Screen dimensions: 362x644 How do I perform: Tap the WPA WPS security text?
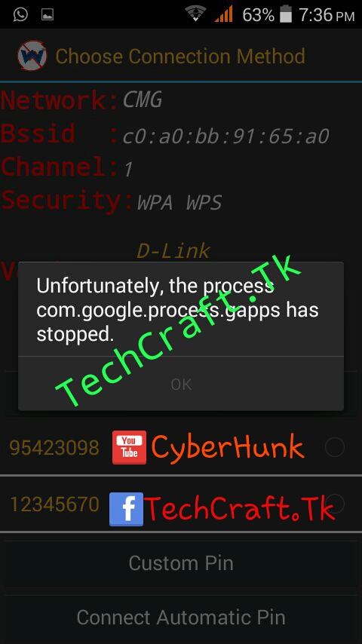(179, 203)
